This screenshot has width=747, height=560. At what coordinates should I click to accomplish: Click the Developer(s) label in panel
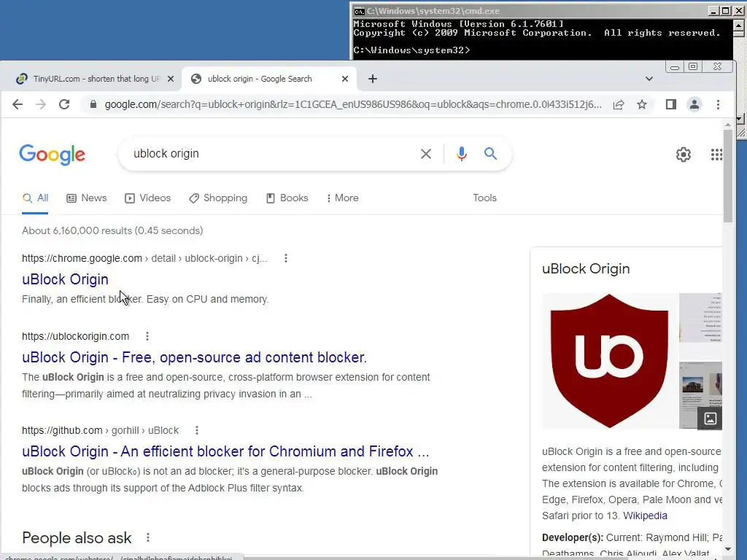pyautogui.click(x=573, y=537)
